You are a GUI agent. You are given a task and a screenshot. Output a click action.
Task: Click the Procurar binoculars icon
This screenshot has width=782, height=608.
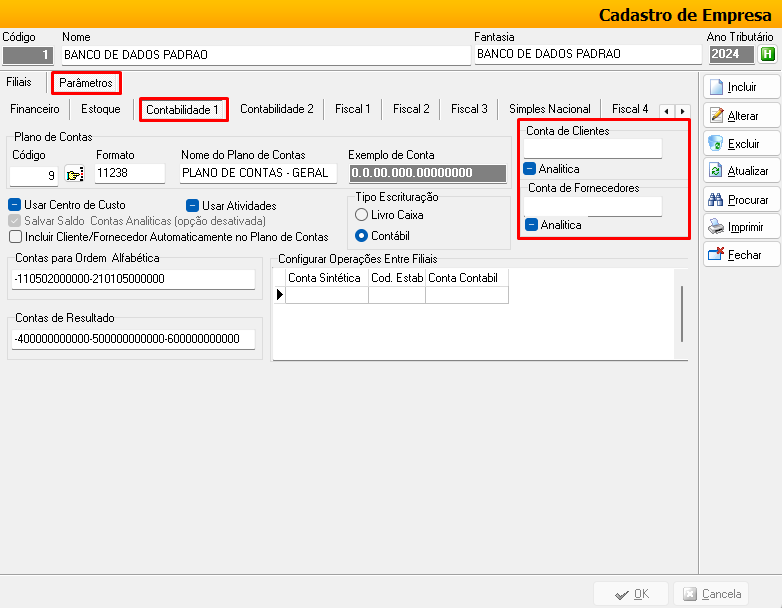point(716,200)
